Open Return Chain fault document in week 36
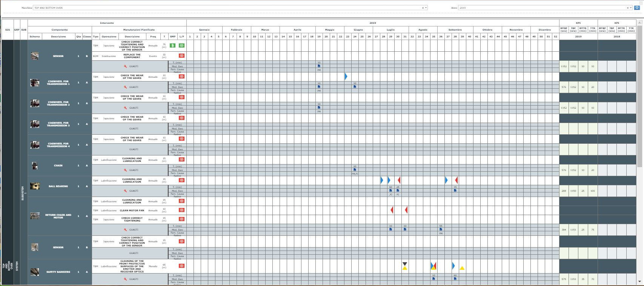The width and height of the screenshot is (644, 286). [441, 229]
